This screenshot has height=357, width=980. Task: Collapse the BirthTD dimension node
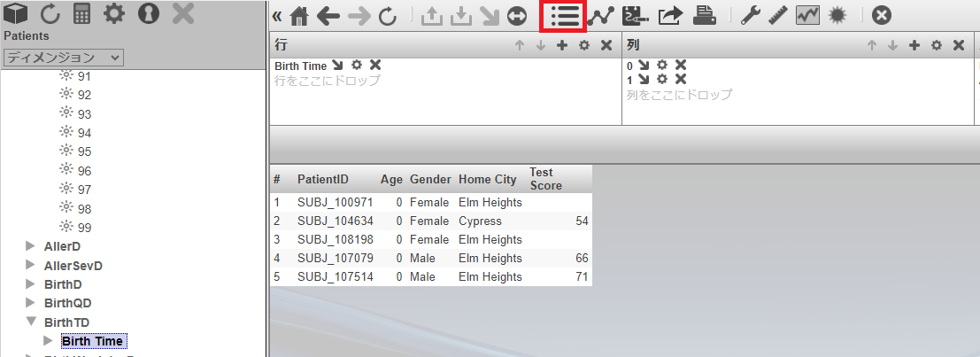coord(32,322)
